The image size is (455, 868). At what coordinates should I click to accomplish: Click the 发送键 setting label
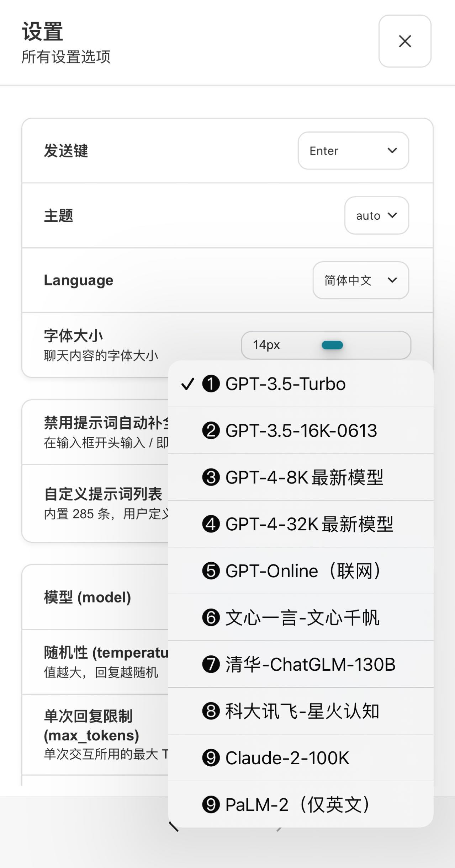pos(66,151)
